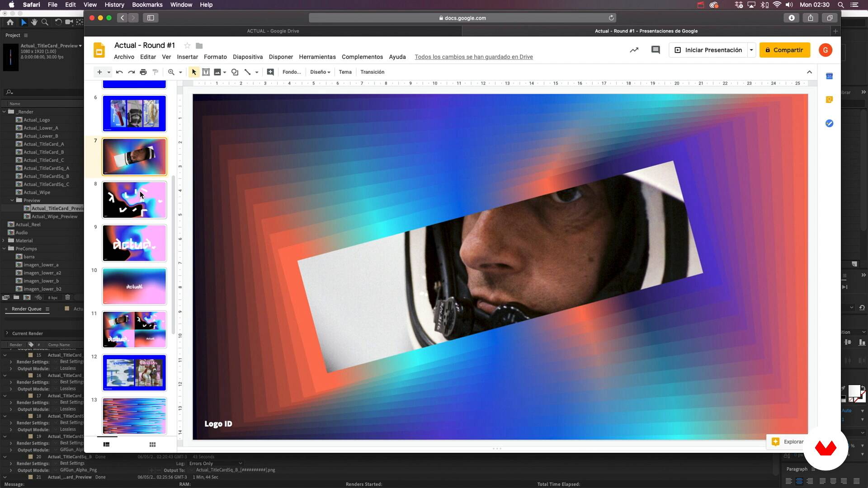Screen dimensions: 868x488
Task: Open the Diapositiva menu
Action: (248, 57)
